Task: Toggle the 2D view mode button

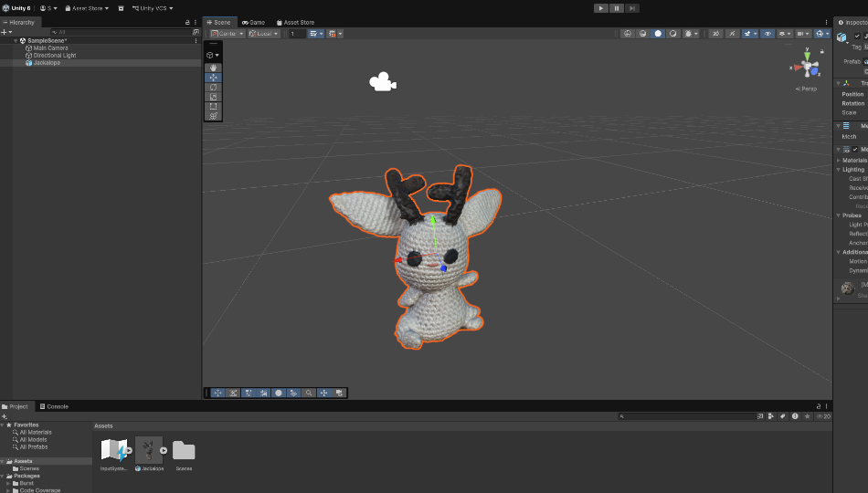Action: coord(715,34)
